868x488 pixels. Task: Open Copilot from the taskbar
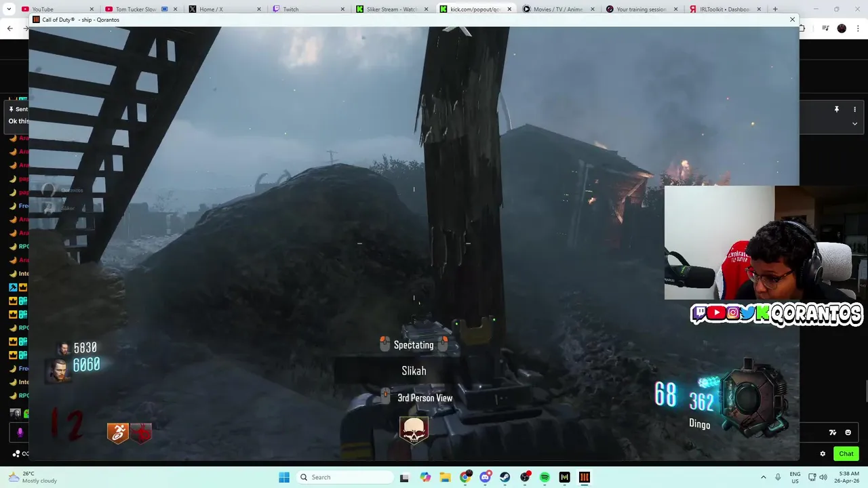[425, 477]
